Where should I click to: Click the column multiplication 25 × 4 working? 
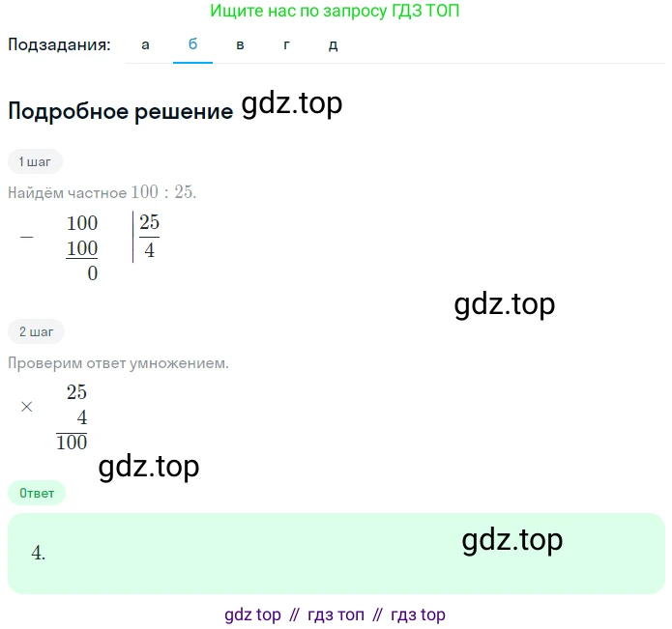(x=54, y=416)
